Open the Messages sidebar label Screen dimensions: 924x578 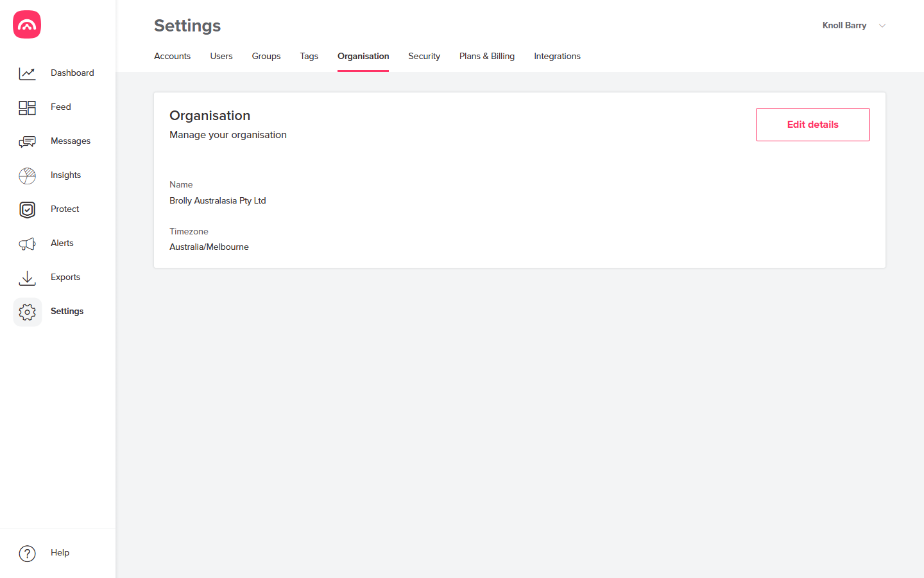(71, 141)
